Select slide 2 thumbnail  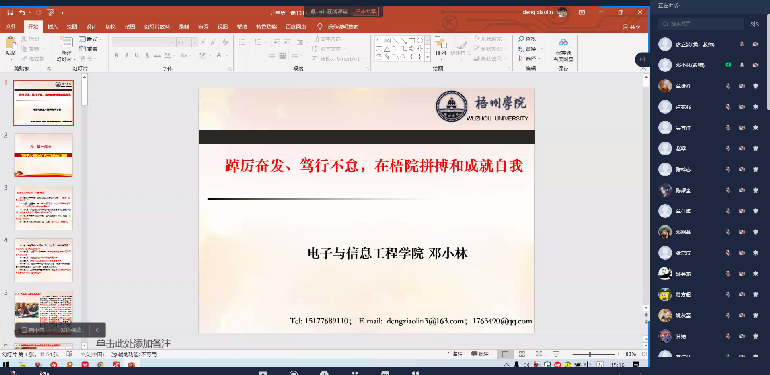click(43, 155)
